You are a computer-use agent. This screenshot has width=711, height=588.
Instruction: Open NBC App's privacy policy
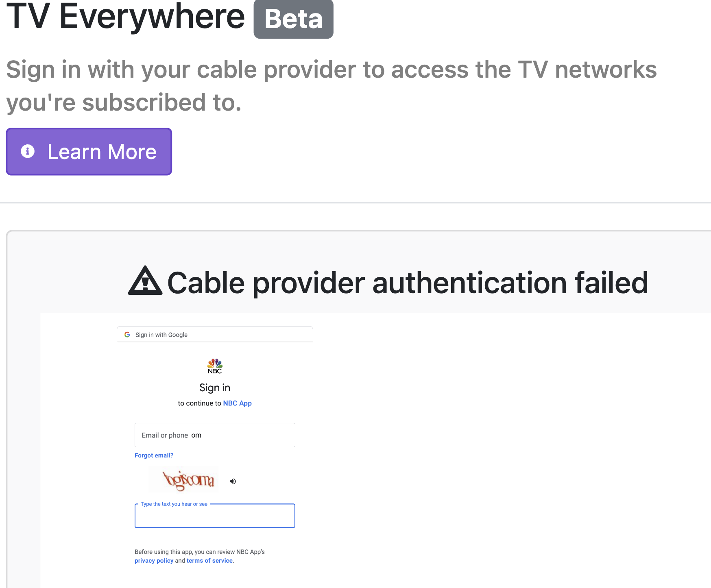tap(154, 560)
